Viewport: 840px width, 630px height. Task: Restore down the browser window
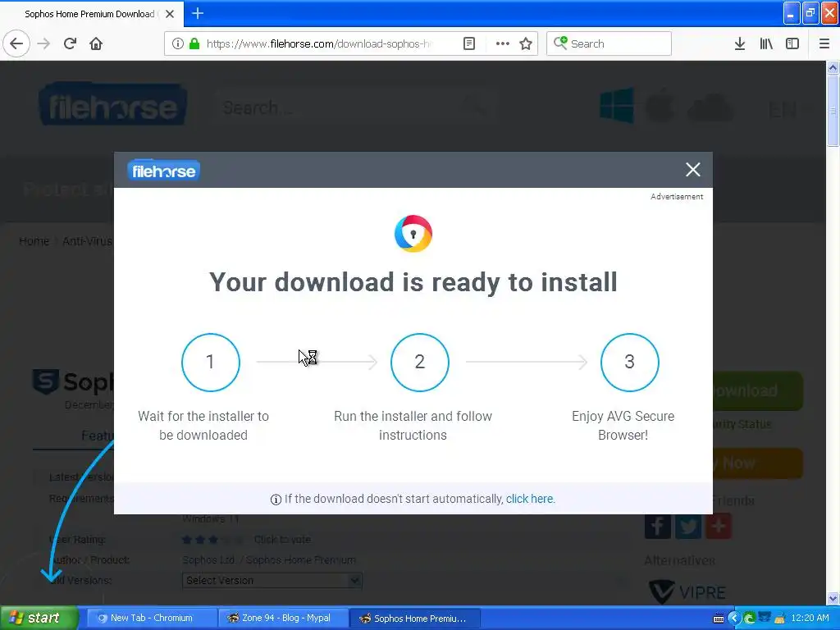pos(810,13)
